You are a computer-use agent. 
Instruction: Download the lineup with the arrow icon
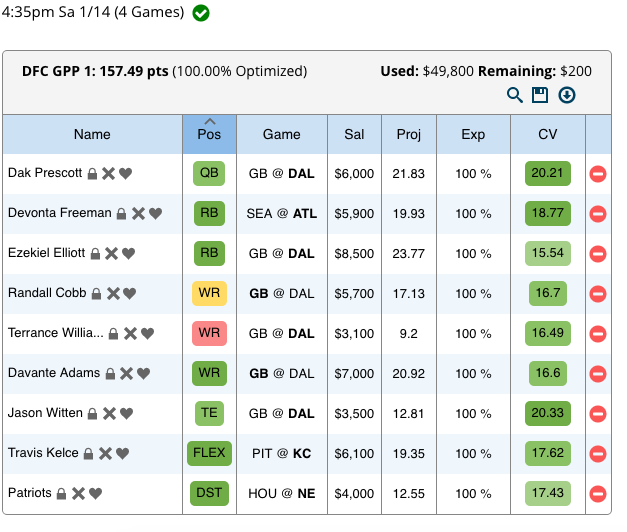tap(567, 95)
